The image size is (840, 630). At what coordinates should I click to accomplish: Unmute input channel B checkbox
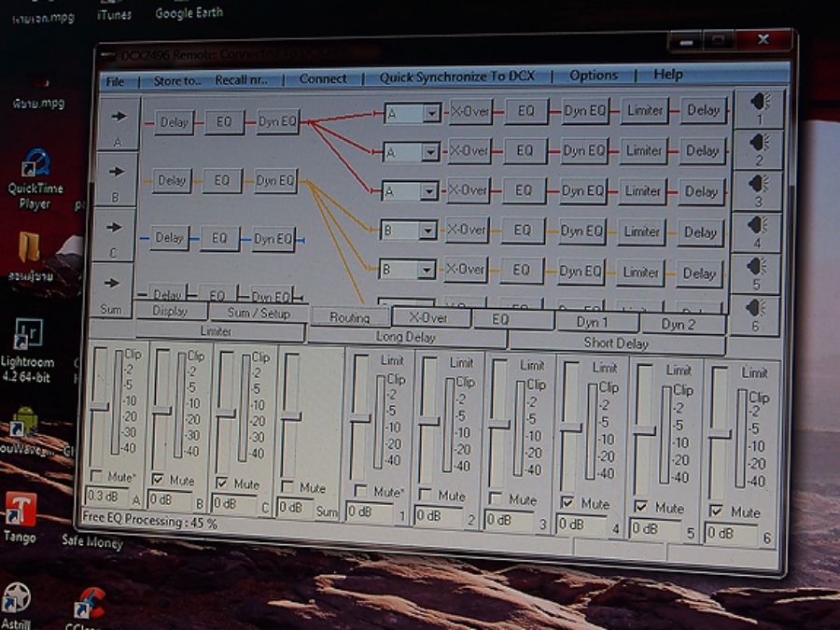158,480
